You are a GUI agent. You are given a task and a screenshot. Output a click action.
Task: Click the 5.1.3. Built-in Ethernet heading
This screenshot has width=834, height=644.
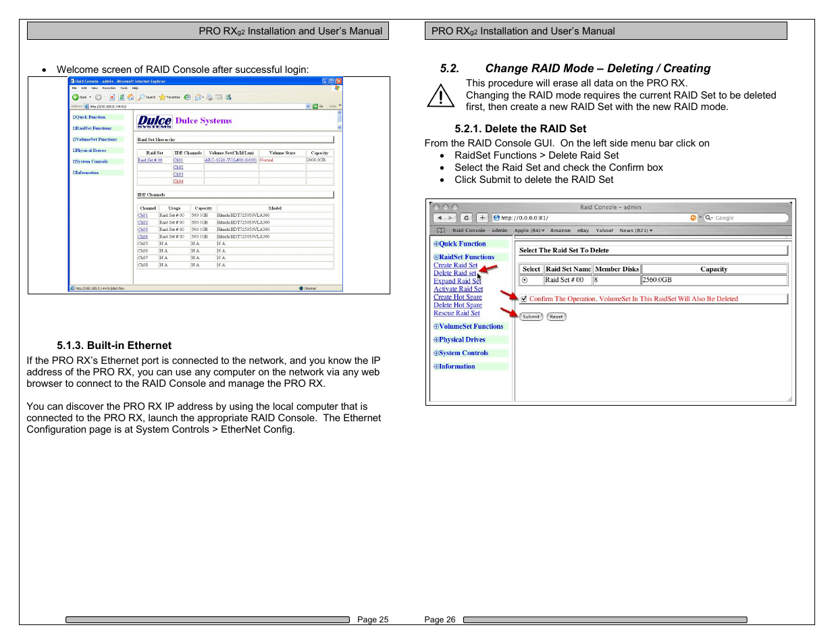[114, 346]
